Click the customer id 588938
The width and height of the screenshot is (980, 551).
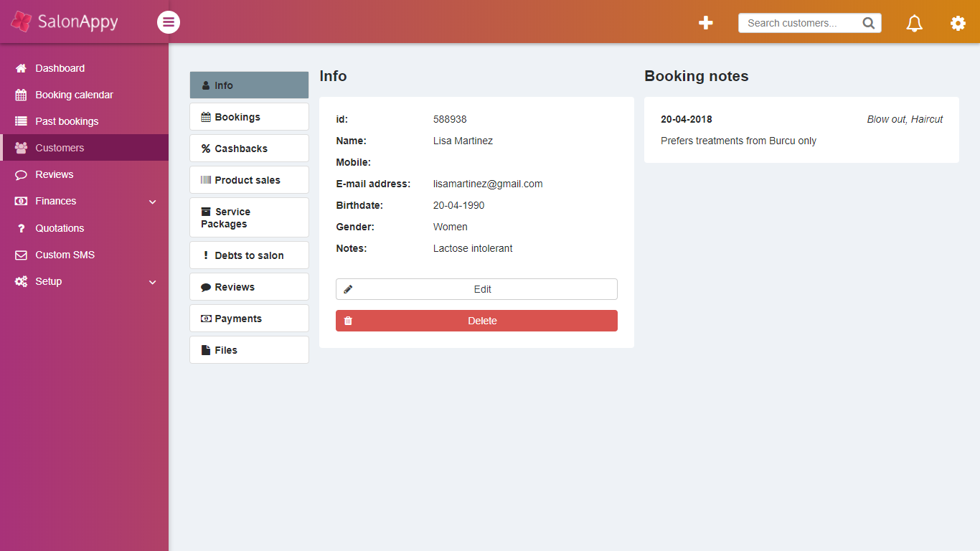(450, 119)
